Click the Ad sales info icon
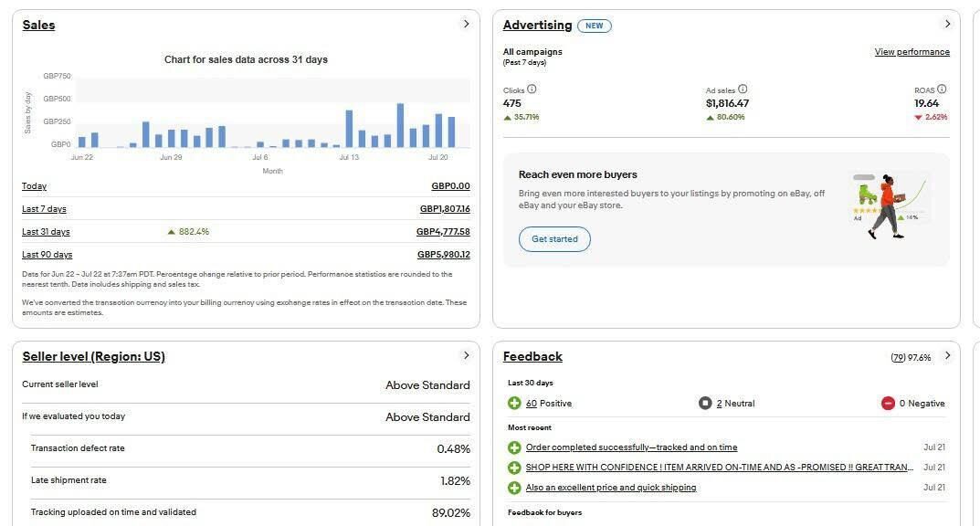Screen dimensions: 980x526 coord(743,89)
